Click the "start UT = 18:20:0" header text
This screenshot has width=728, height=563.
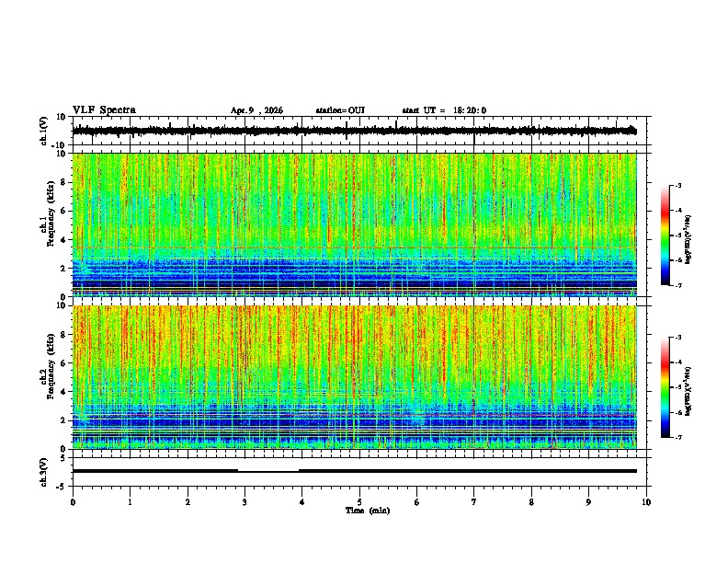pyautogui.click(x=444, y=110)
